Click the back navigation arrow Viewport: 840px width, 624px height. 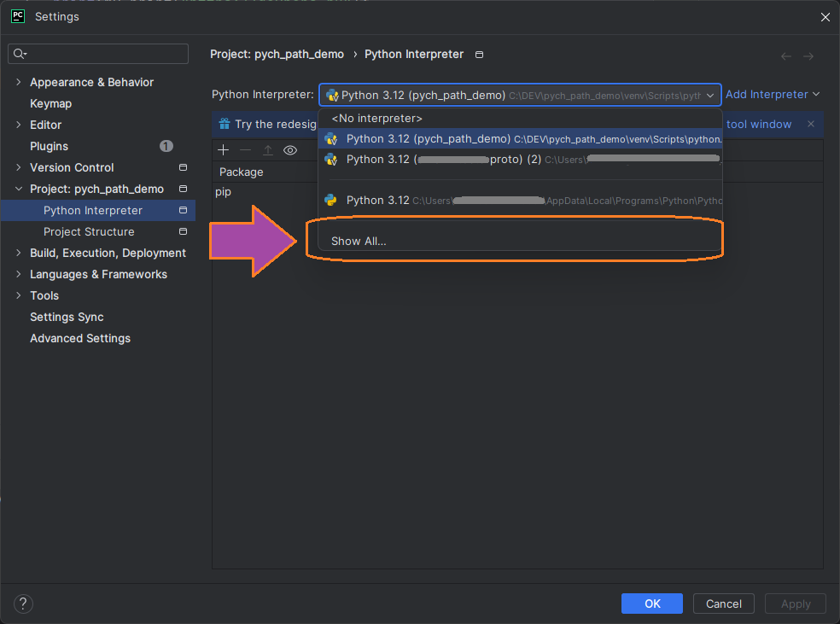click(x=786, y=56)
